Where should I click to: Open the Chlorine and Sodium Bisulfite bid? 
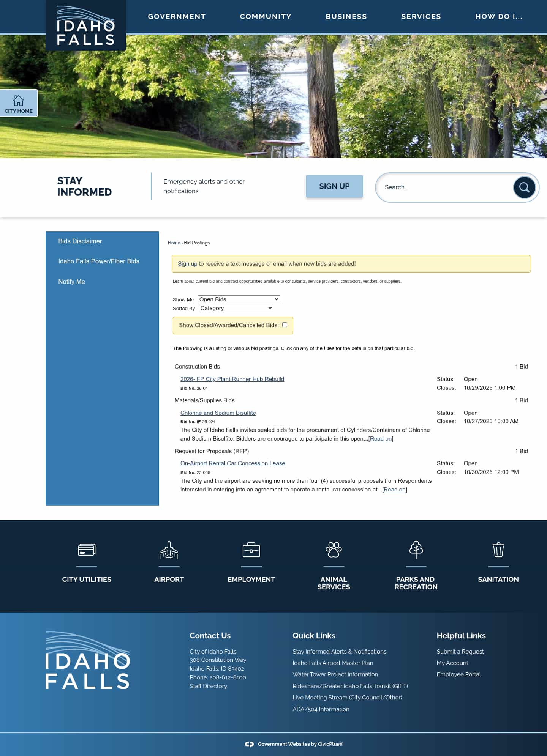[x=218, y=413]
